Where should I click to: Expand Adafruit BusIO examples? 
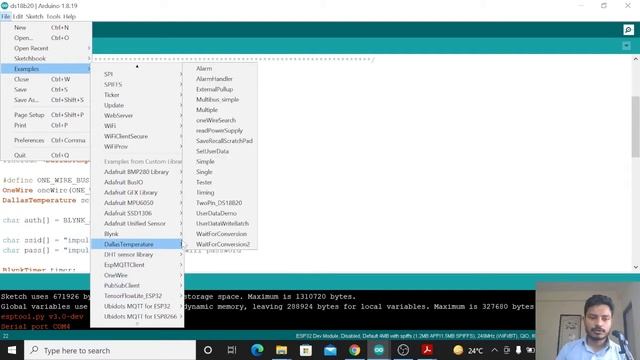(137, 182)
